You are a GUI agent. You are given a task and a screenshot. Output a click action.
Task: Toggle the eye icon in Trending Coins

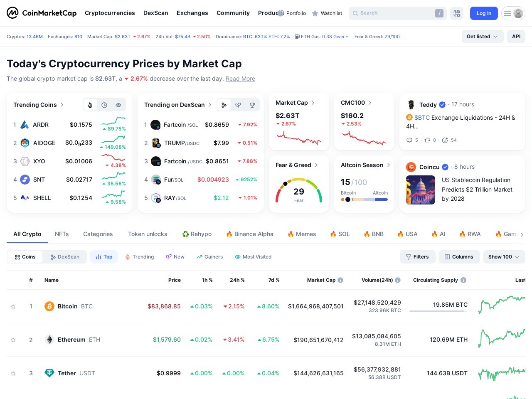click(118, 105)
